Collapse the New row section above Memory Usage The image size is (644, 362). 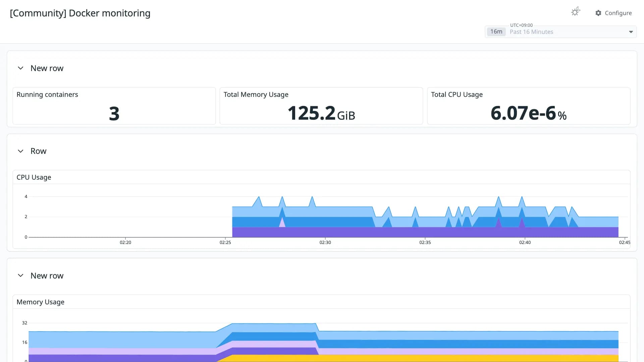[20, 276]
